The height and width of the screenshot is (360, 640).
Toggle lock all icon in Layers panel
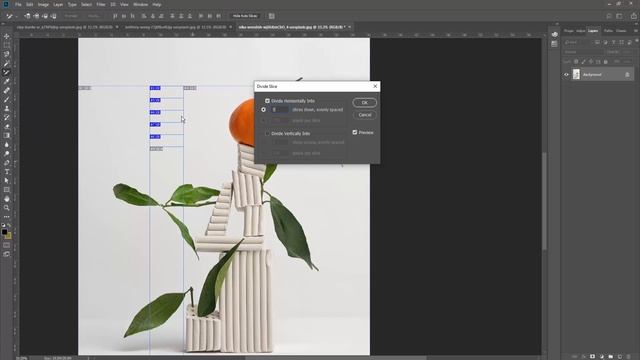coord(606,62)
